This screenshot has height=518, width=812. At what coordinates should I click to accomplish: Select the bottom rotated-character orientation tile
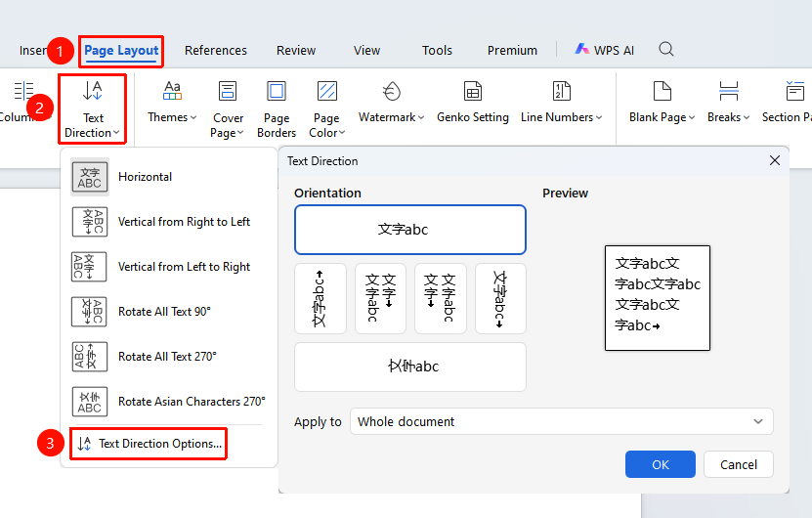click(410, 367)
